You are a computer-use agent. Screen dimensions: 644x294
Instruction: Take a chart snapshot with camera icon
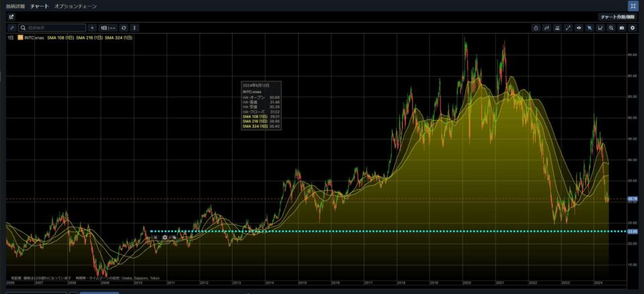(622, 28)
